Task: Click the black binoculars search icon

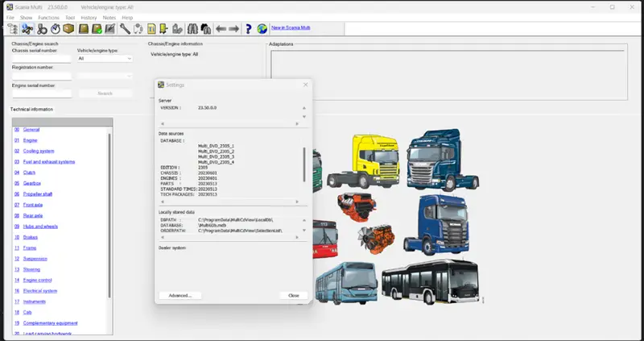Action: click(206, 29)
